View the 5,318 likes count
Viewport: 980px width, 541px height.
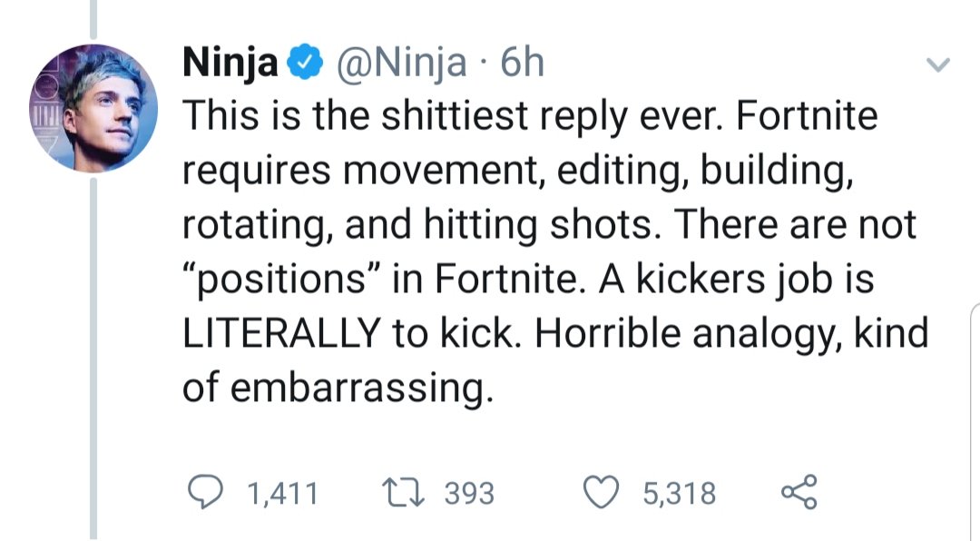pos(680,493)
